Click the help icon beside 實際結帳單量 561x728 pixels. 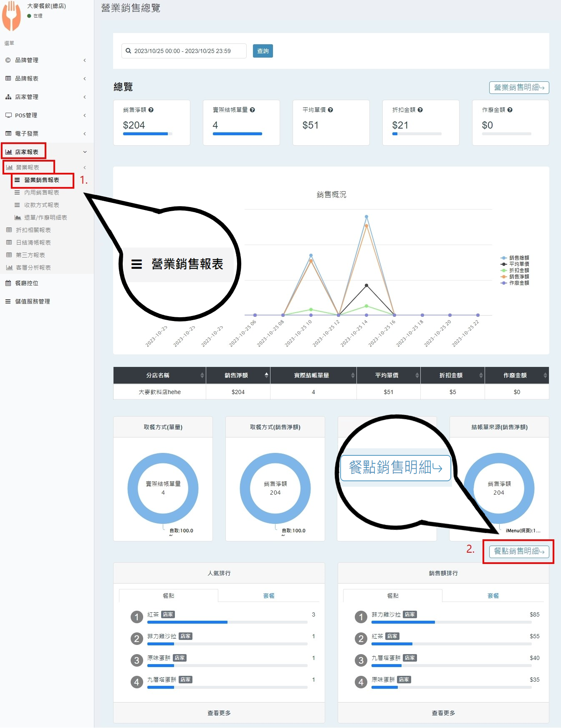(x=252, y=110)
